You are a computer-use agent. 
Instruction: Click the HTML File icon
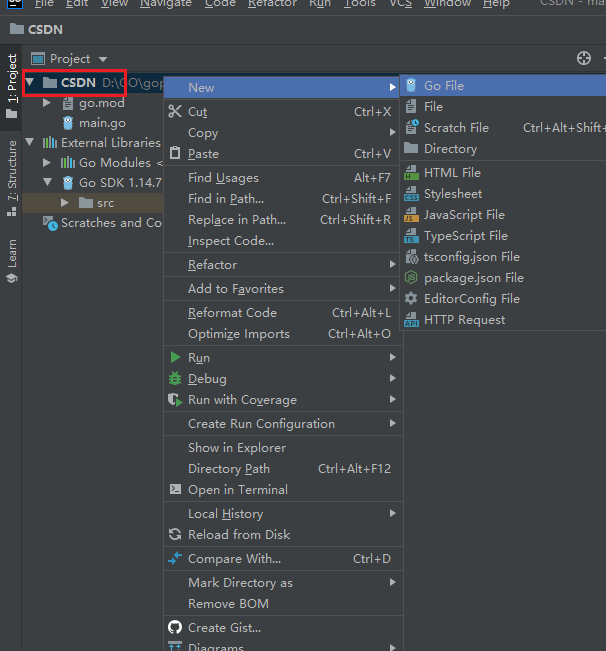click(x=411, y=172)
